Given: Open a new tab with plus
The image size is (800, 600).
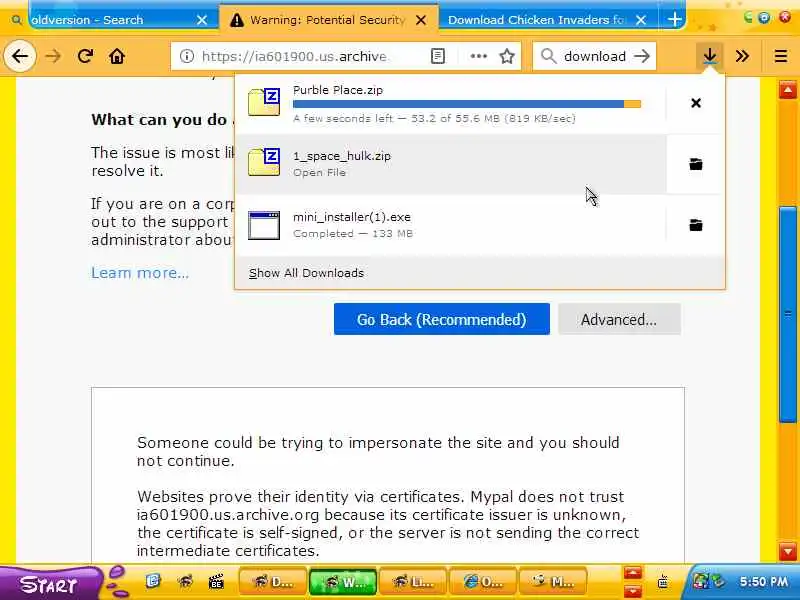Looking at the screenshot, I should pyautogui.click(x=674, y=19).
